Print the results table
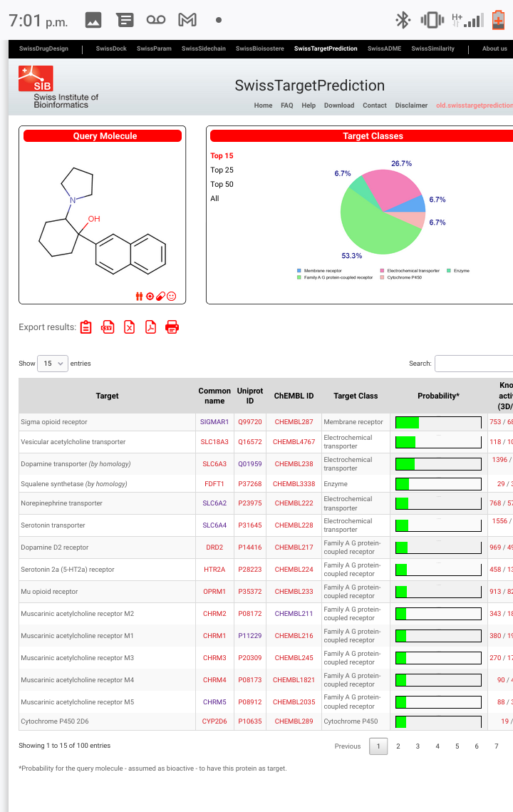Viewport: 513px width, 812px height. click(x=172, y=327)
